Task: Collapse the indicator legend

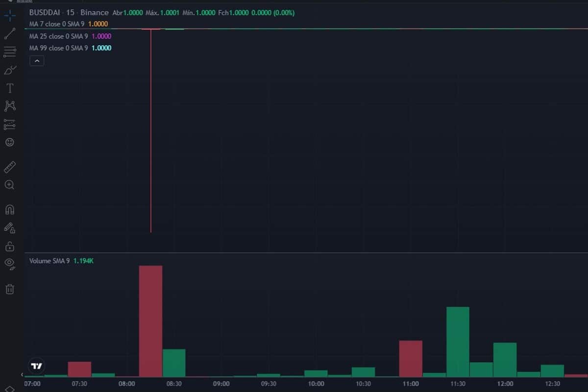Action: pos(37,61)
